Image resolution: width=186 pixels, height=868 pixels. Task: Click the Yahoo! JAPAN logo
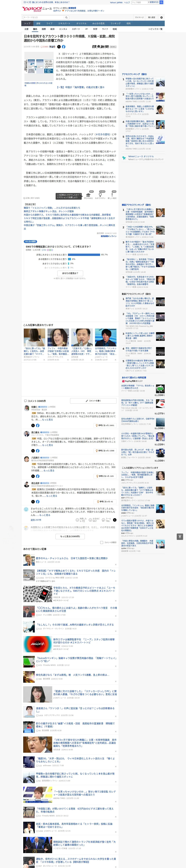[32, 9]
